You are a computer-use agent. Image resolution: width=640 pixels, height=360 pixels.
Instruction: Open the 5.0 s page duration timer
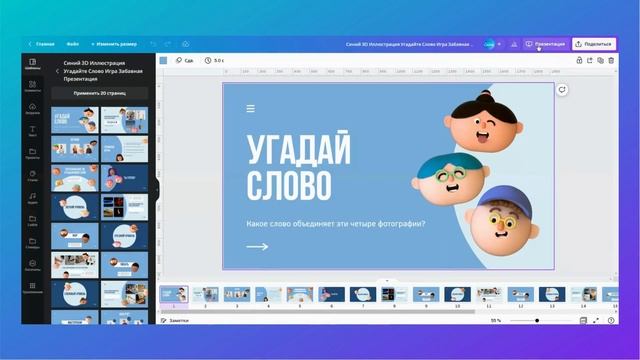tap(214, 60)
